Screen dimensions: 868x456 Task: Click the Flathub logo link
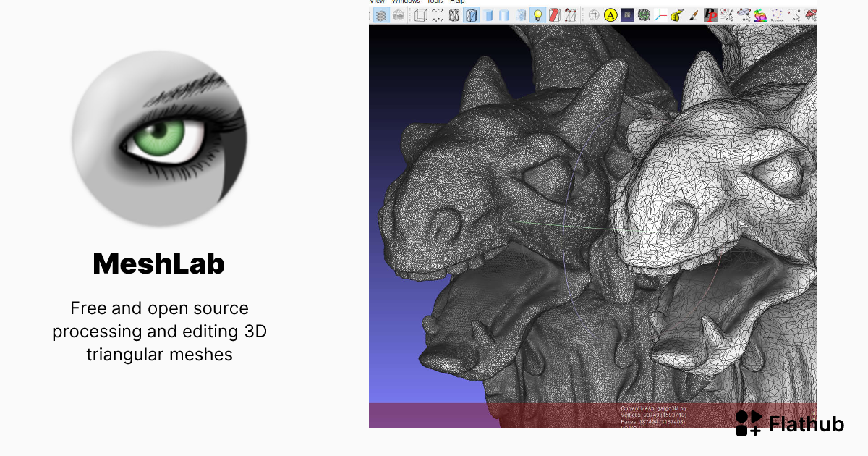(788, 425)
